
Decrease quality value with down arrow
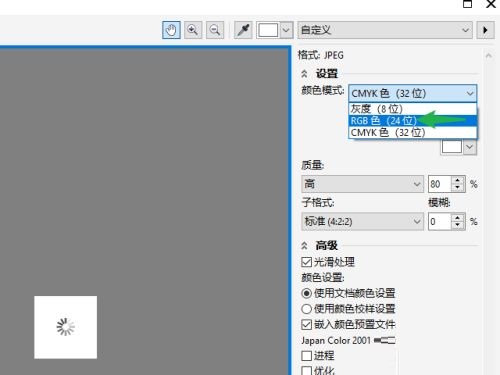click(x=458, y=188)
